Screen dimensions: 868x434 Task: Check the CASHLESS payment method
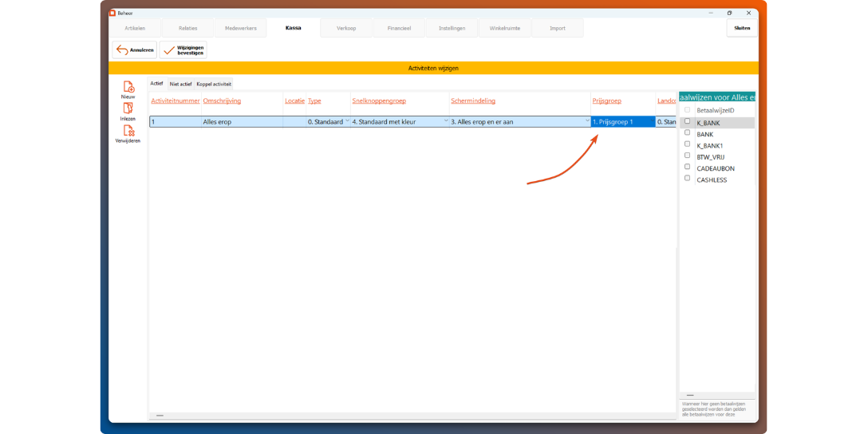point(688,179)
